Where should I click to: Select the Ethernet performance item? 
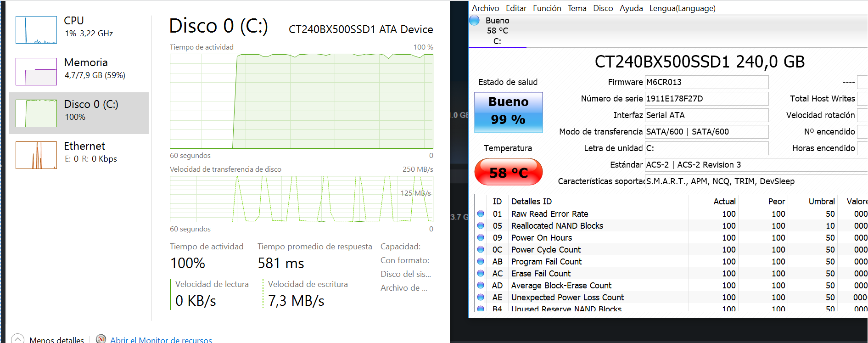pyautogui.click(x=78, y=155)
